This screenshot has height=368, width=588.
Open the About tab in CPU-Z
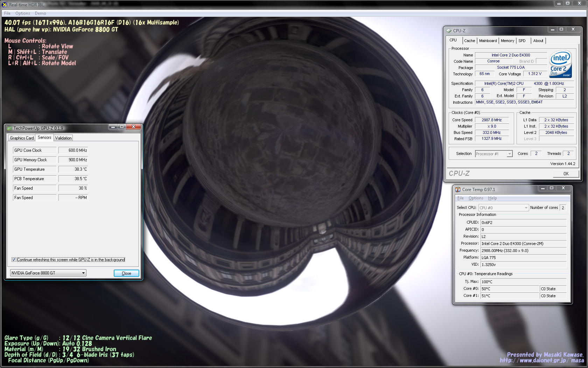[538, 41]
